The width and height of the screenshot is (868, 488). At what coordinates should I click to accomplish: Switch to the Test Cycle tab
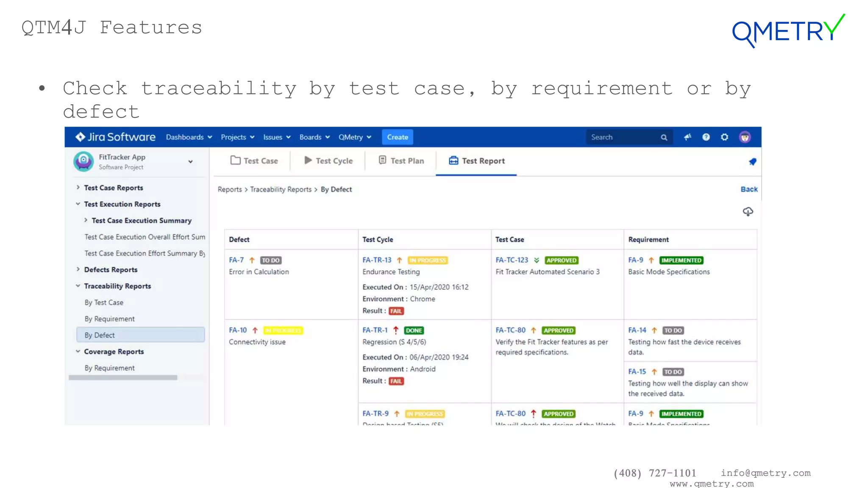[328, 161]
